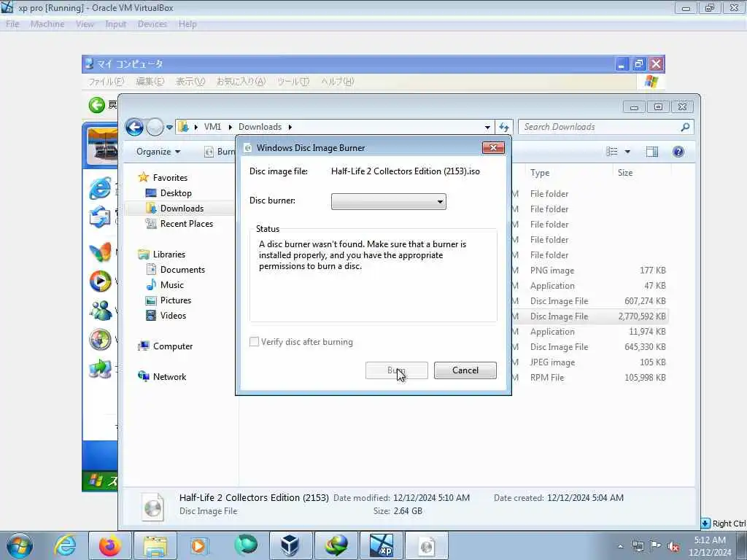The image size is (747, 560).
Task: Open the Explorer help icon
Action: [678, 152]
